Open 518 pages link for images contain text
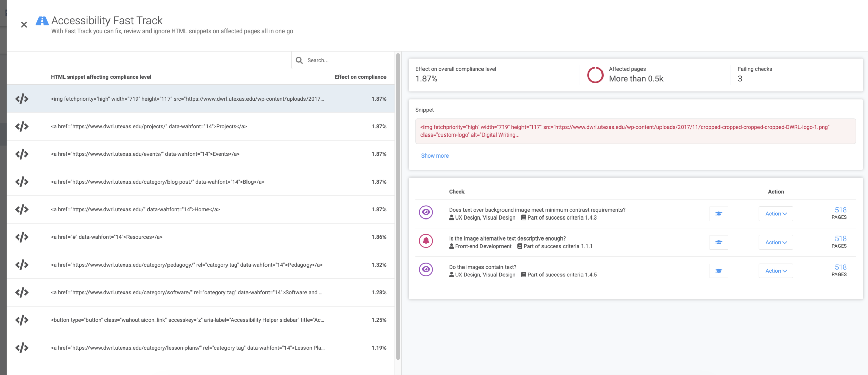 click(x=840, y=268)
